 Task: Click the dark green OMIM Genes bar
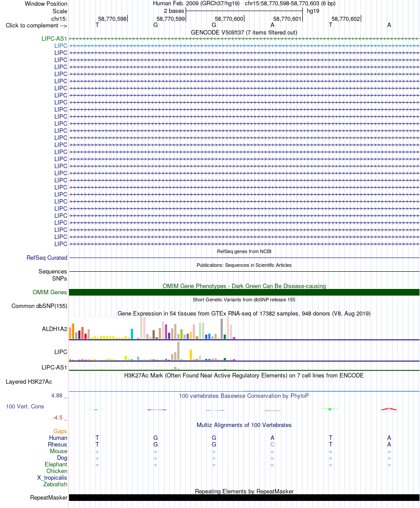coord(244,292)
